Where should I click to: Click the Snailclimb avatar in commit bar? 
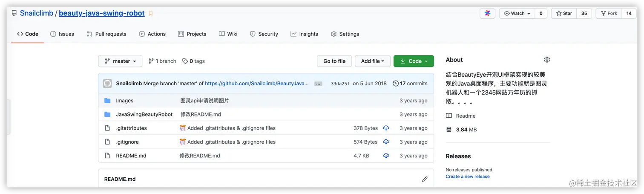[x=107, y=84]
